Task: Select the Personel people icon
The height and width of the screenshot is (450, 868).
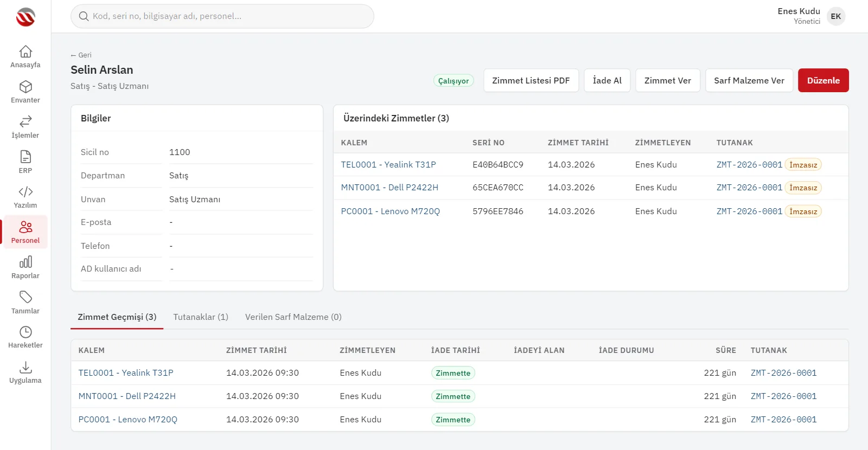Action: 25,227
